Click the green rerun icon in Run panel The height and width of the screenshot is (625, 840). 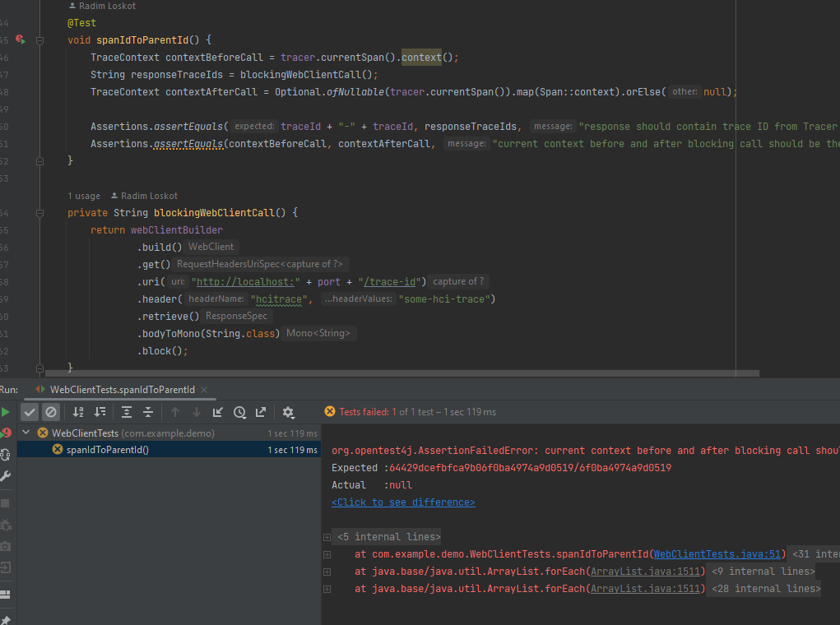tap(7, 412)
